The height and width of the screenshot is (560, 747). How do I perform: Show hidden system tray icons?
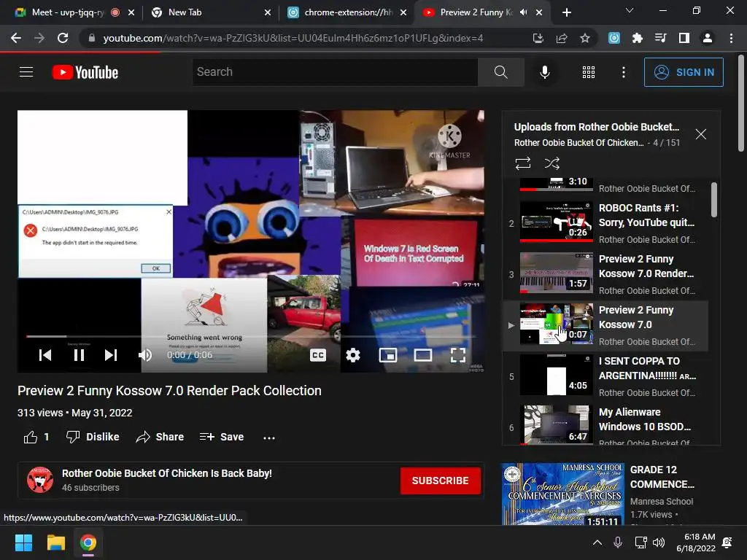pyautogui.click(x=597, y=542)
